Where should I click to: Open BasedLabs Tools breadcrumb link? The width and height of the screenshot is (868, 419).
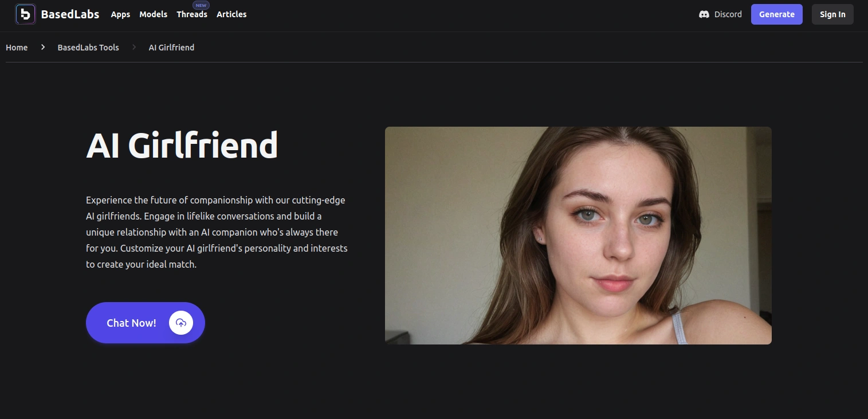[x=88, y=47]
